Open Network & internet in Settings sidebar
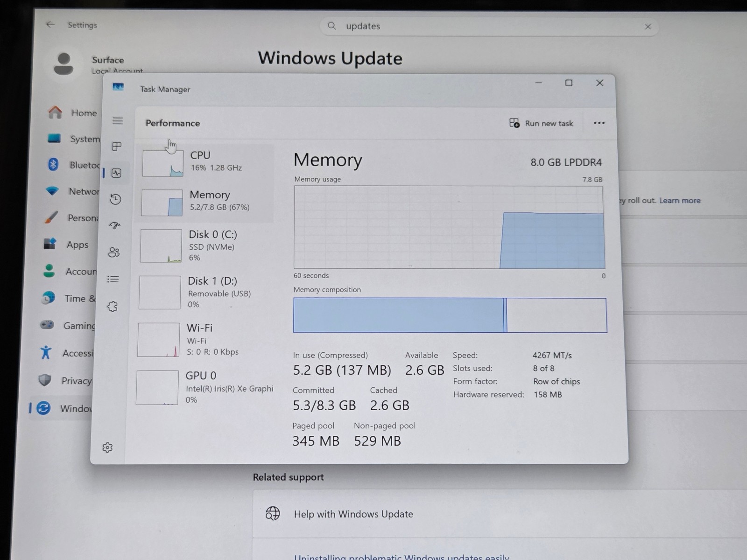The image size is (747, 560). (x=72, y=191)
